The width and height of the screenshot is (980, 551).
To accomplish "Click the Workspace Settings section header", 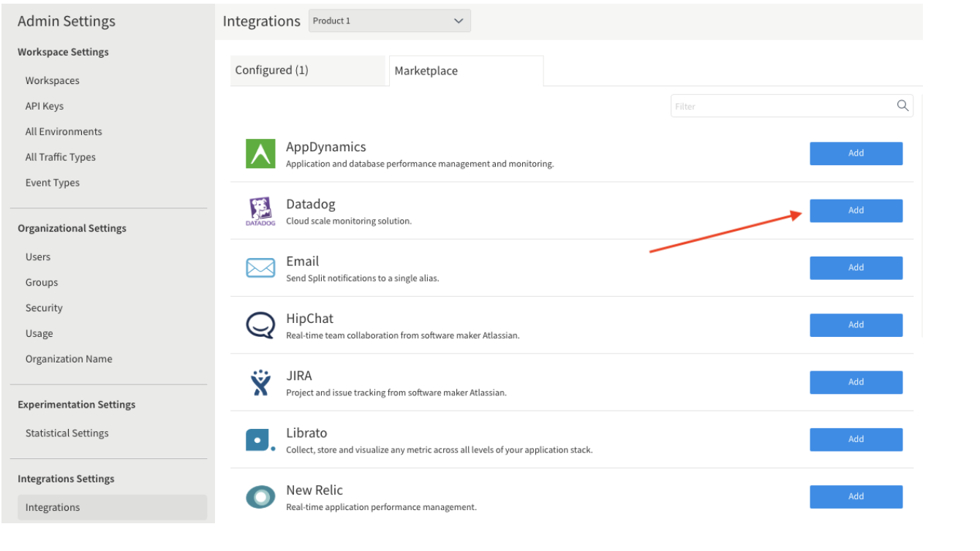I will point(63,52).
